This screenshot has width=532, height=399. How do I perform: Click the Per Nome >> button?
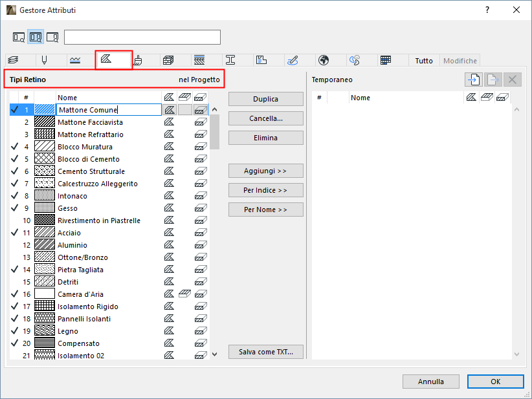tap(265, 210)
